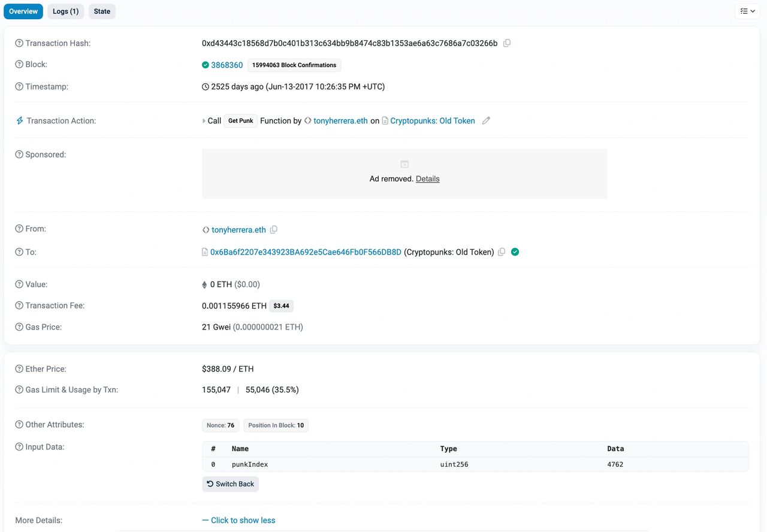This screenshot has width=767, height=532.
Task: Click the pencil edit icon in Transaction Action
Action: click(486, 121)
